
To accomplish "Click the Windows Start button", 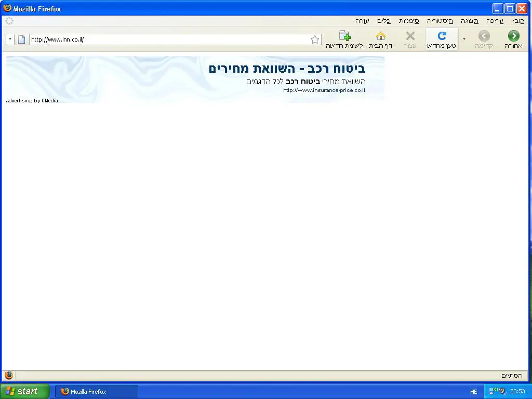I will pos(24,391).
